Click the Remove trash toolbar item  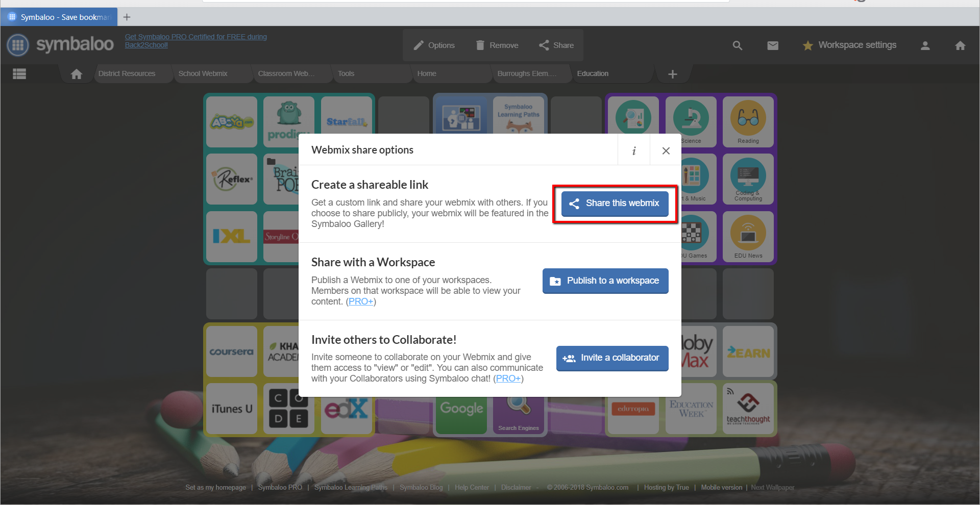tap(497, 45)
